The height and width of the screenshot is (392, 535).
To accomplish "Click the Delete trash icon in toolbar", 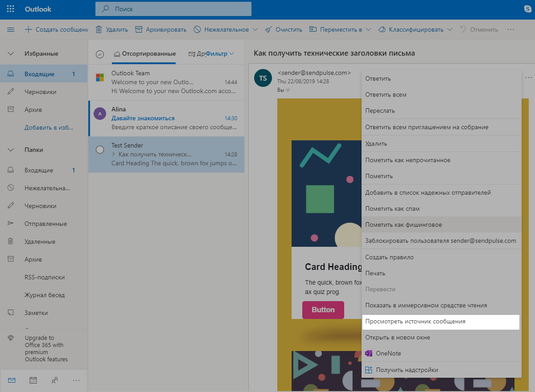I will (99, 29).
